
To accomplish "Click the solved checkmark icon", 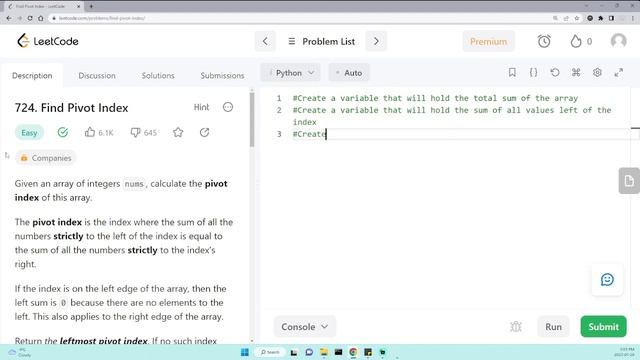I will [x=63, y=132].
